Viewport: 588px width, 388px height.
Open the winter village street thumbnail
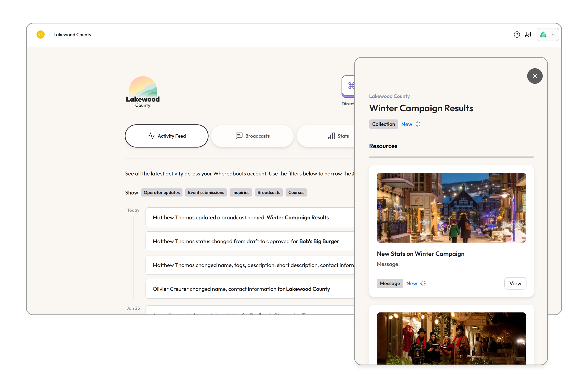click(451, 208)
